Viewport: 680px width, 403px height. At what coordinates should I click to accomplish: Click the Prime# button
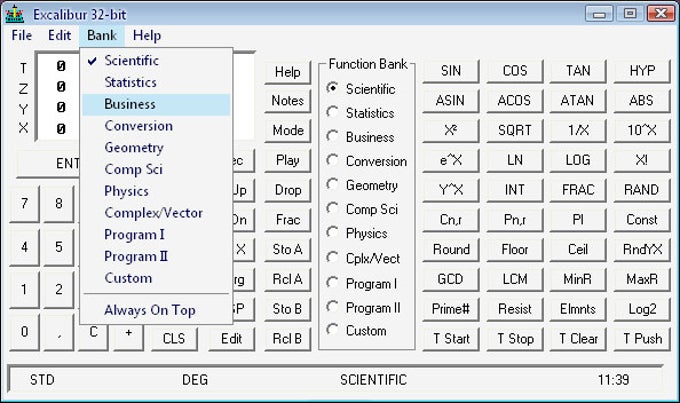451,309
